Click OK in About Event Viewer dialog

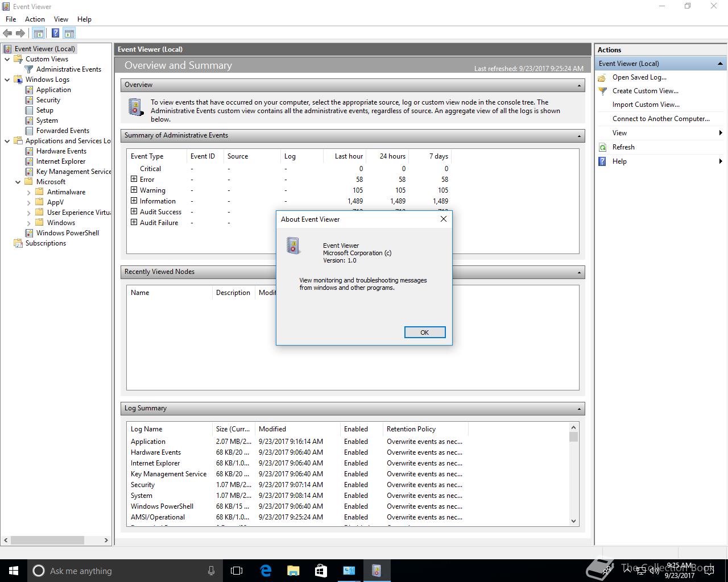point(425,332)
